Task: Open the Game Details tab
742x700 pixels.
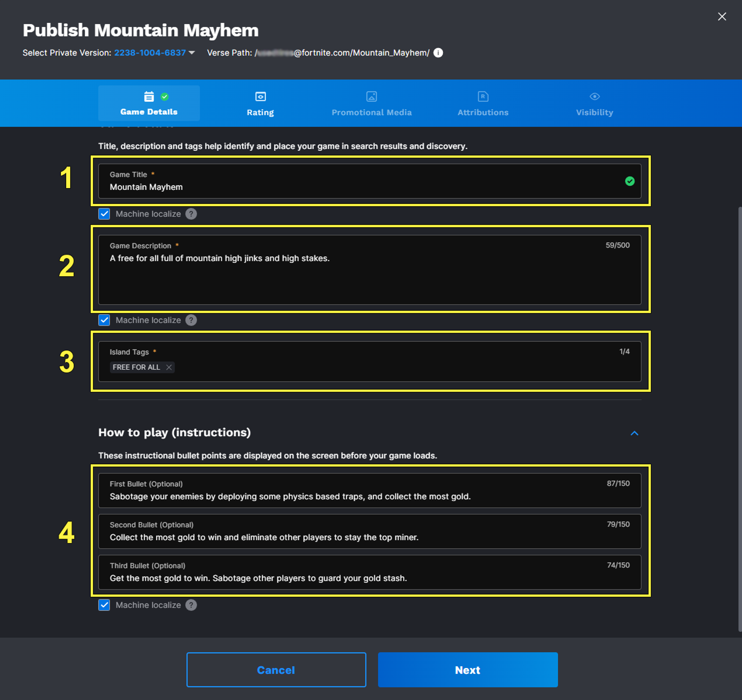Action: [149, 103]
